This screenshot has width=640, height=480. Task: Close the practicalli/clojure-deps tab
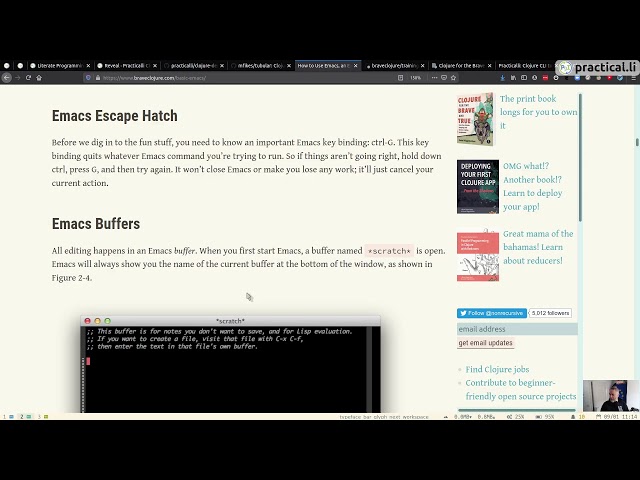tap(222, 66)
